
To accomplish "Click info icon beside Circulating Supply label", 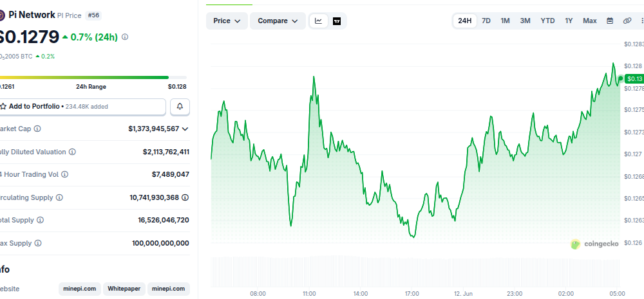I will point(59,197).
